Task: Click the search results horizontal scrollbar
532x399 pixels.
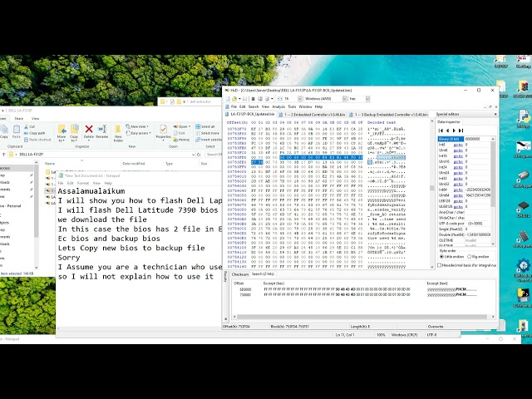Action: pyautogui.click(x=363, y=317)
